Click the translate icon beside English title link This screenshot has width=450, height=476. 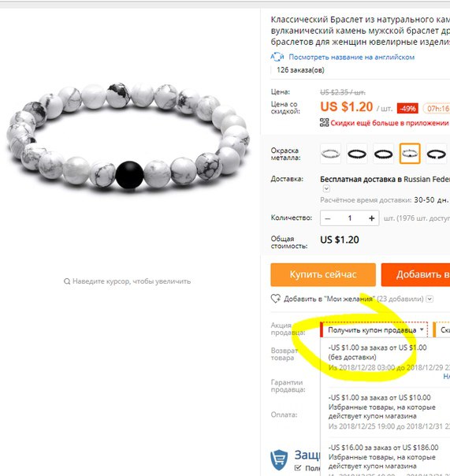coord(277,57)
